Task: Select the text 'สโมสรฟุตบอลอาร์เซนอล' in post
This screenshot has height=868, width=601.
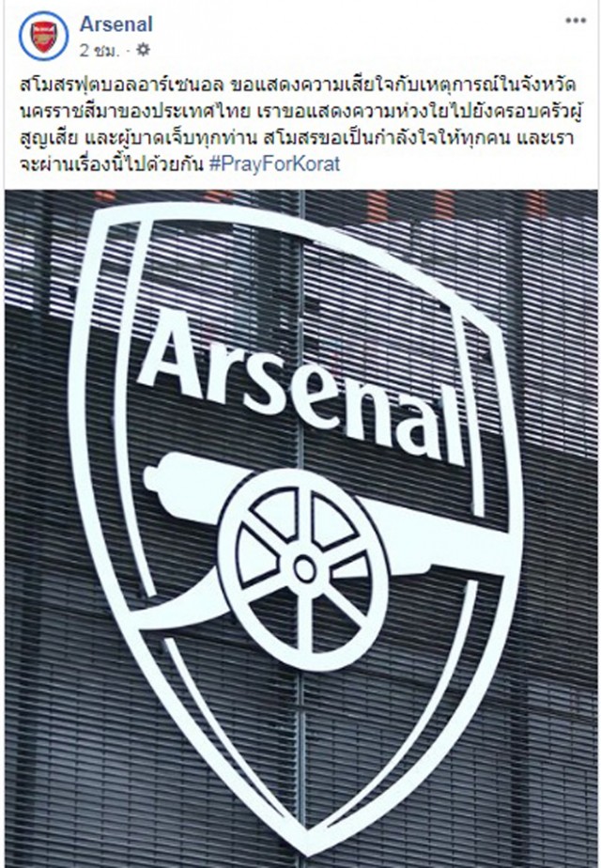Action: (121, 85)
